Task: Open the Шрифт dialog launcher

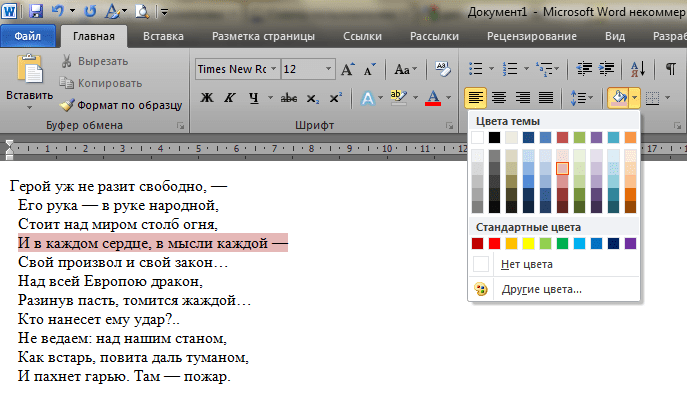Action: (449, 126)
